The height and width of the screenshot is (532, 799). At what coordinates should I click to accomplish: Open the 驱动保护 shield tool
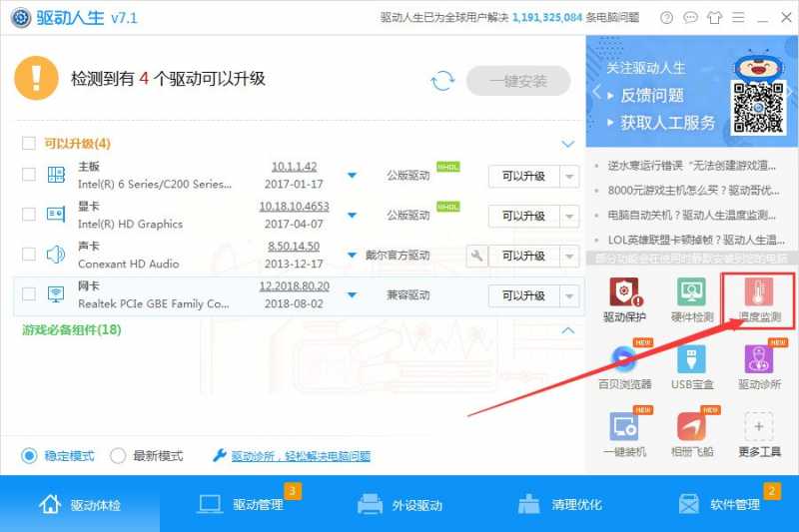(624, 300)
